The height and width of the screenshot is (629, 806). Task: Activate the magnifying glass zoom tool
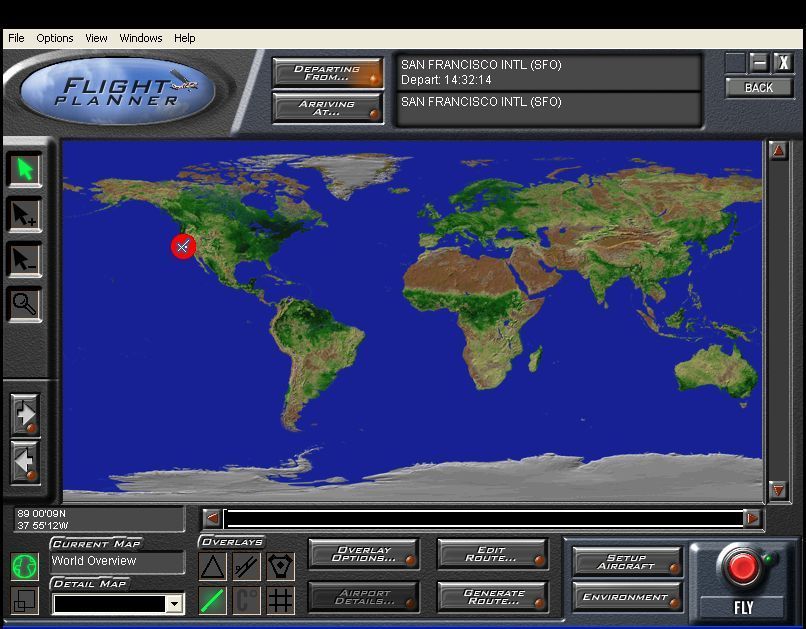coord(25,304)
